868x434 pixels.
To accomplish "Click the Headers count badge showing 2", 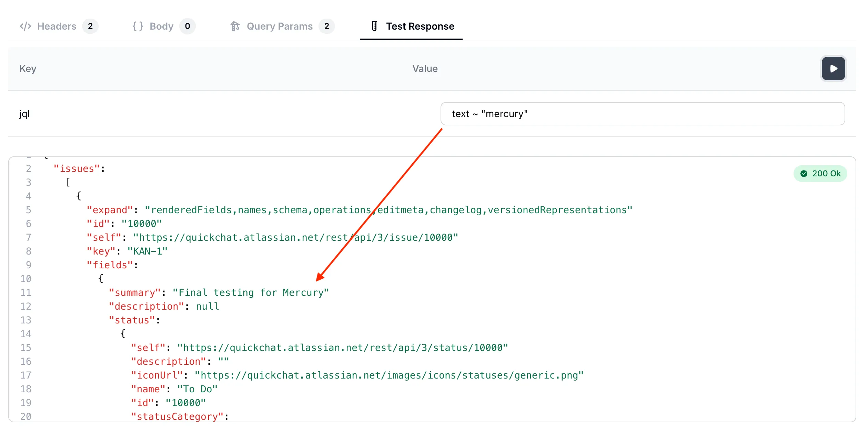I will [x=90, y=26].
